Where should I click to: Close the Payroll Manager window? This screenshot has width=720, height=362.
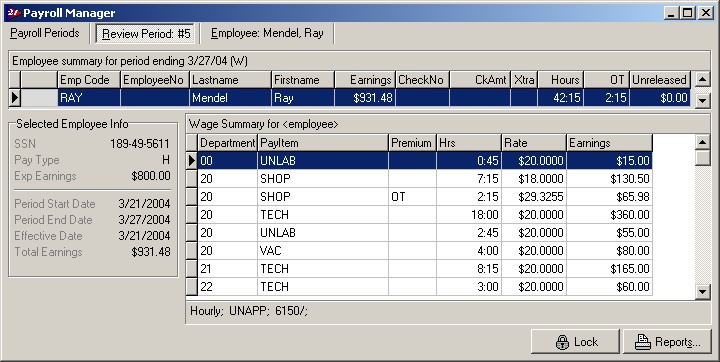point(705,13)
